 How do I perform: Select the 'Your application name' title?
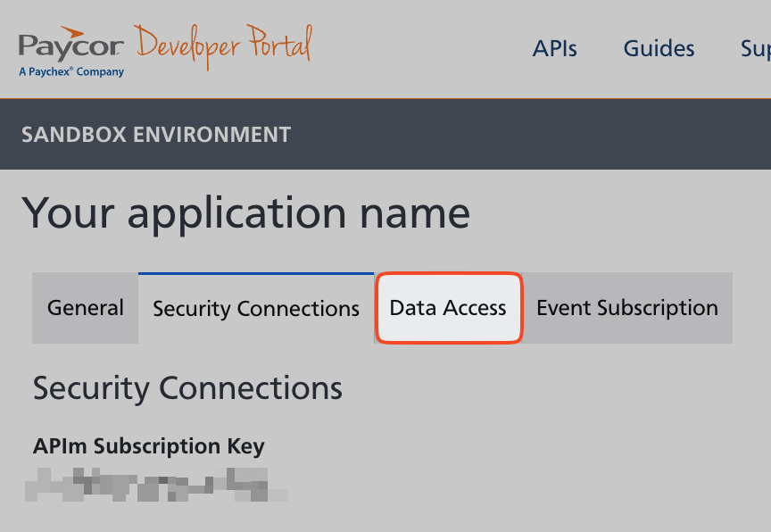pos(245,213)
